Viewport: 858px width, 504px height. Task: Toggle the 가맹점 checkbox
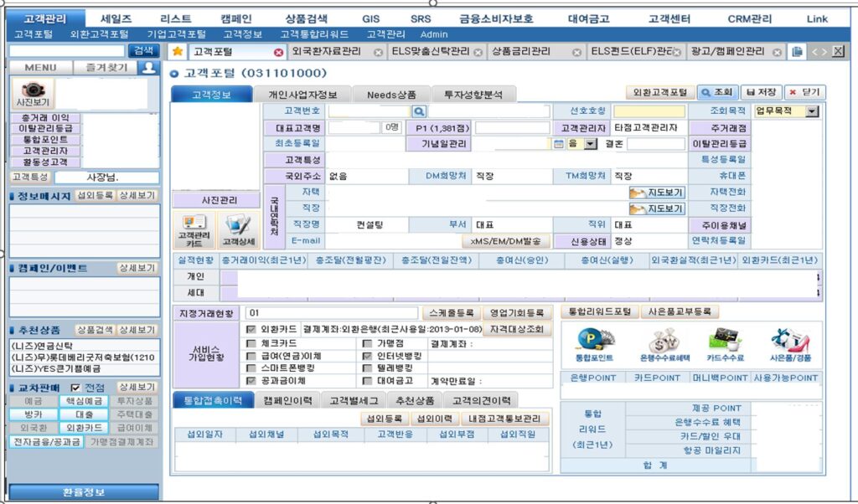(x=367, y=343)
